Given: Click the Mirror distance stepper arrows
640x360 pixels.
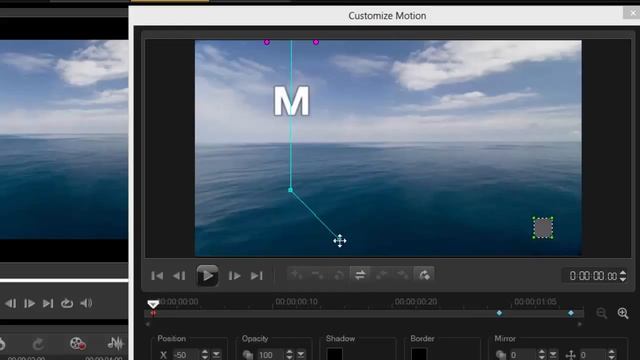Looking at the screenshot, I should 611,355.
